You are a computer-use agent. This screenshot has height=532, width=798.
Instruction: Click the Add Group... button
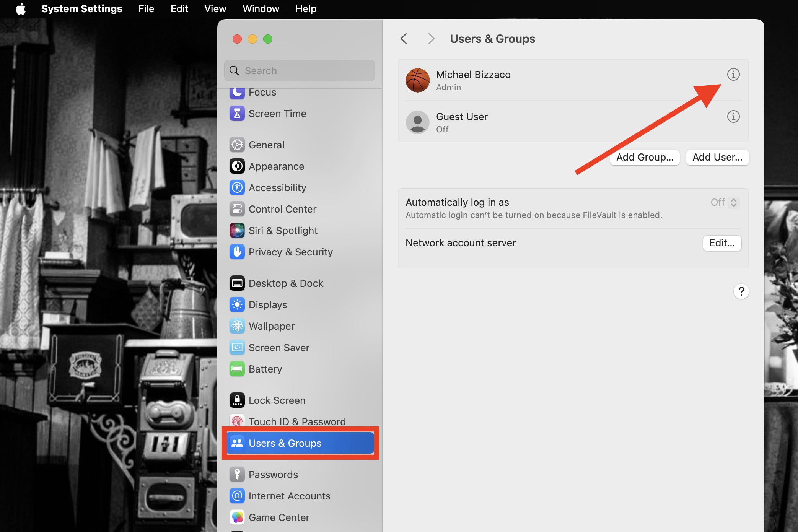point(645,157)
